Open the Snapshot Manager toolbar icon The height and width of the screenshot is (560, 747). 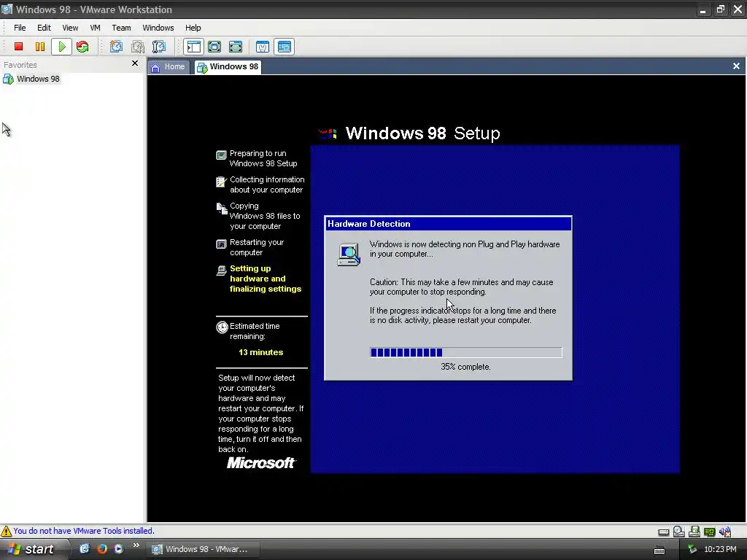159,47
